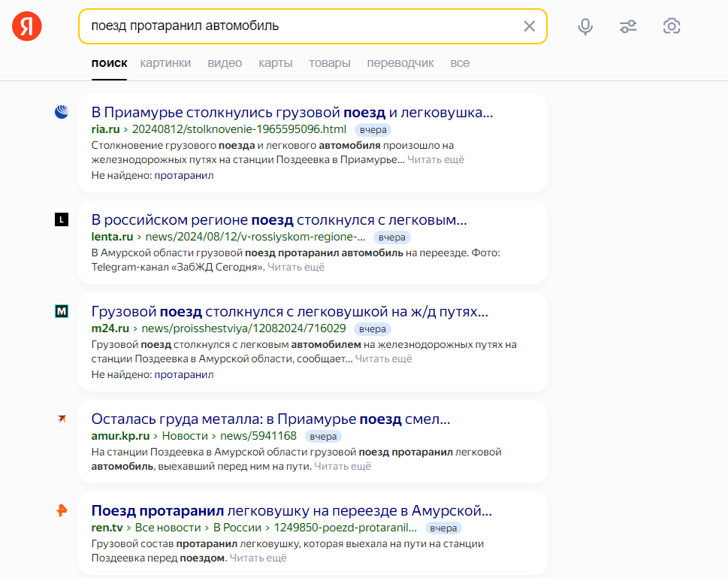Click the Yandex logo icon
The image size is (728, 578).
click(27, 26)
